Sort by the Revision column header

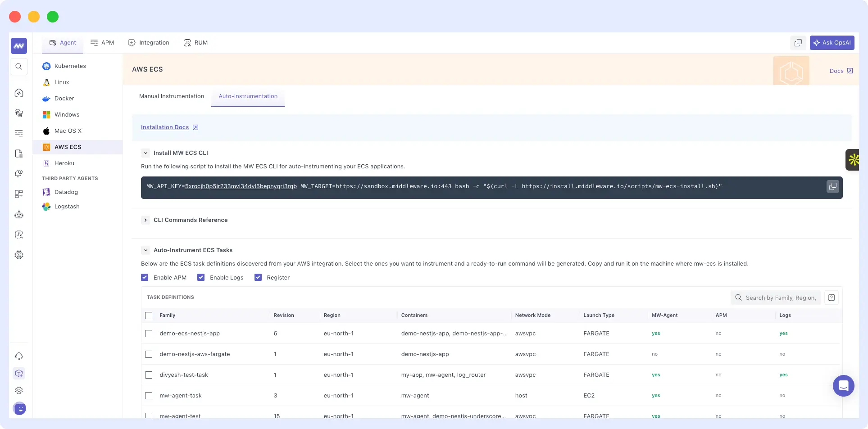click(x=284, y=316)
